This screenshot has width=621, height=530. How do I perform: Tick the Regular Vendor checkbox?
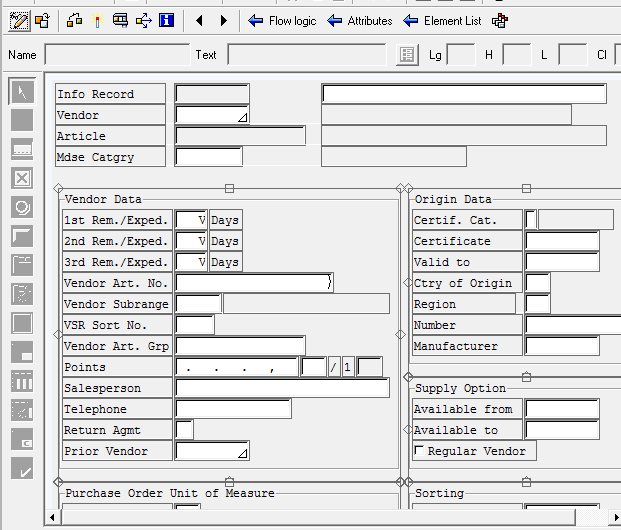point(419,451)
